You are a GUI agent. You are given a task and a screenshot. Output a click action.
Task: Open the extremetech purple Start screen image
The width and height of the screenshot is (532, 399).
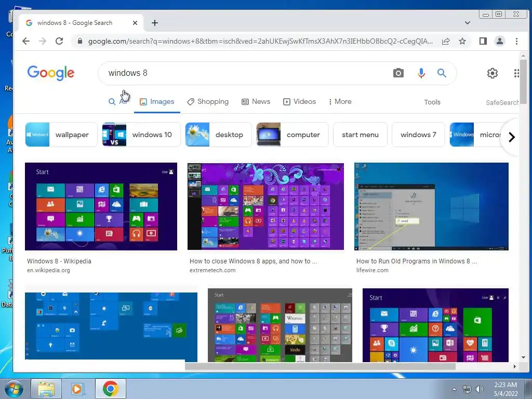265,206
